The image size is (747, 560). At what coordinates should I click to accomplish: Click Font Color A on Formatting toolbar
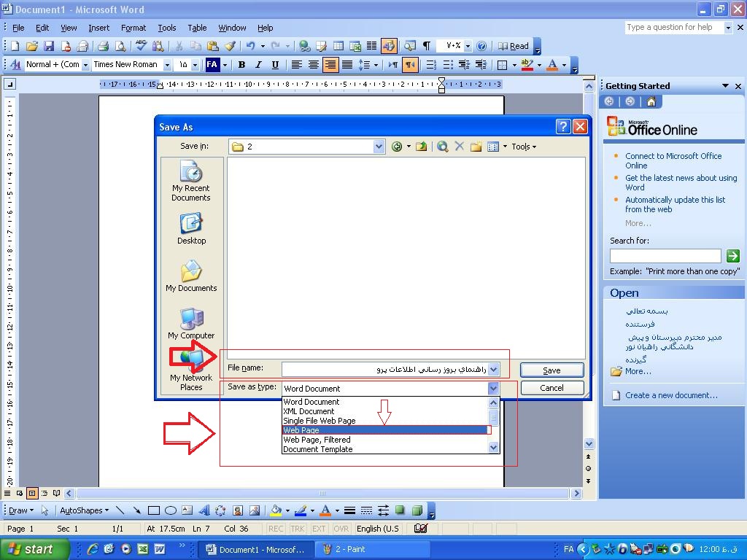[x=552, y=65]
